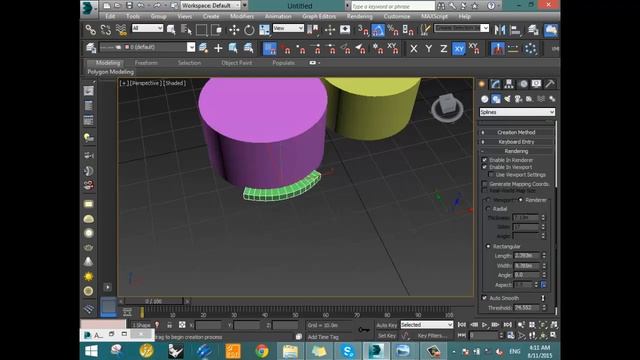Toggle the Percent Snap button

[x=393, y=29]
